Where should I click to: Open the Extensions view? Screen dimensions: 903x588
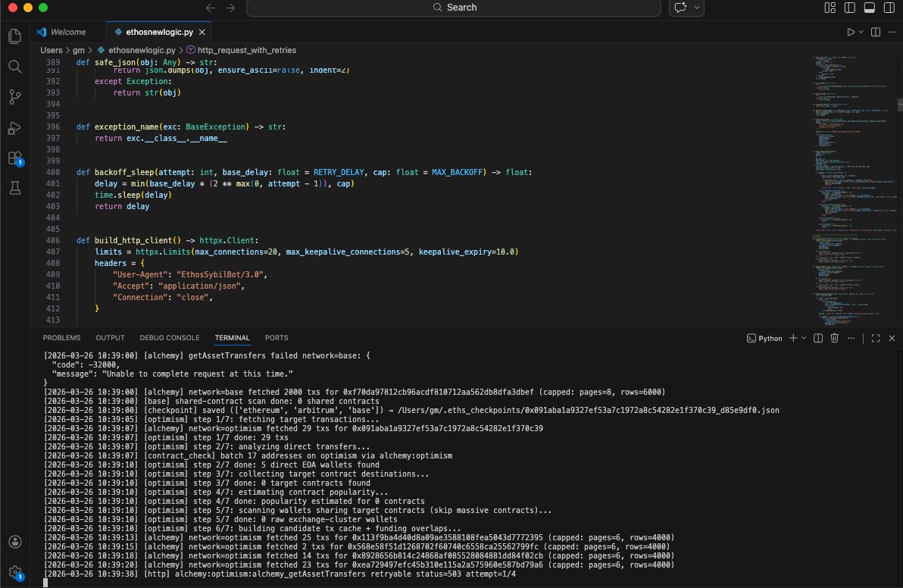pos(15,158)
